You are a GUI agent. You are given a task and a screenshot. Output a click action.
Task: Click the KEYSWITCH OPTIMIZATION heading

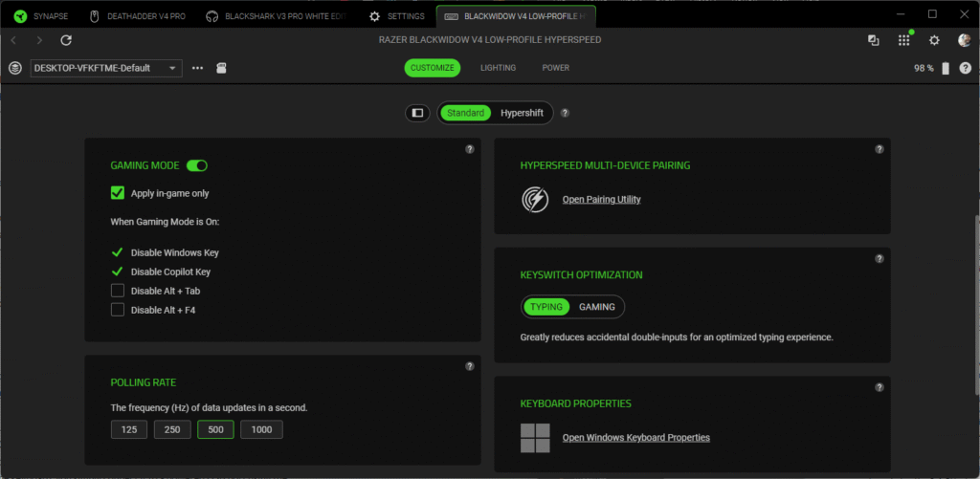pos(581,274)
